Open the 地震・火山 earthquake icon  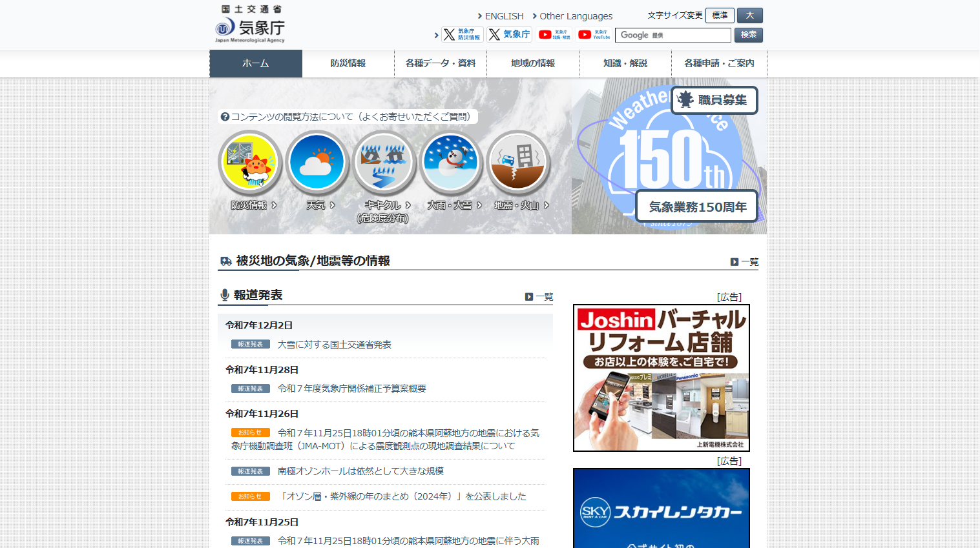point(517,163)
